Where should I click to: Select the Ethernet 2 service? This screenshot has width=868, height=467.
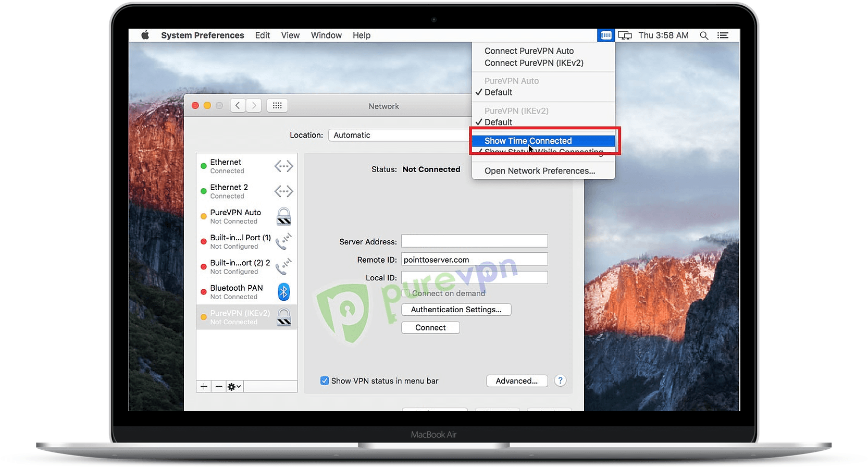(247, 191)
